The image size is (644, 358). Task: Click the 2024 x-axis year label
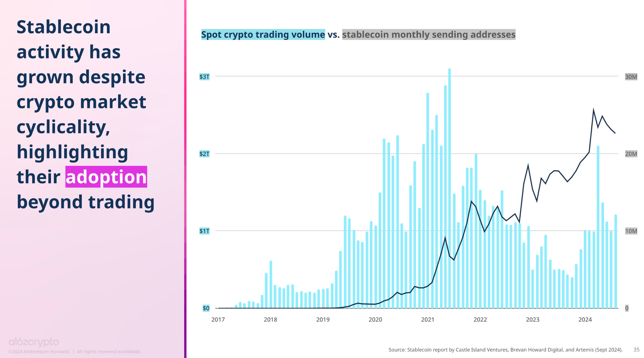pos(585,319)
